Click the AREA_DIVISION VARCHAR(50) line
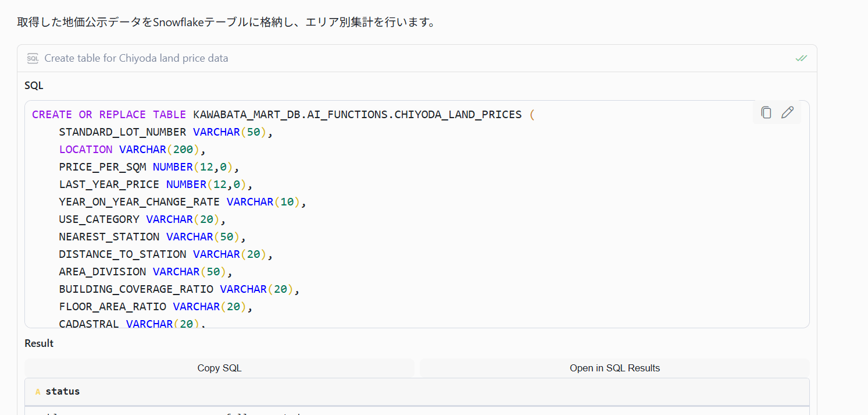The width and height of the screenshot is (868, 415). click(146, 272)
